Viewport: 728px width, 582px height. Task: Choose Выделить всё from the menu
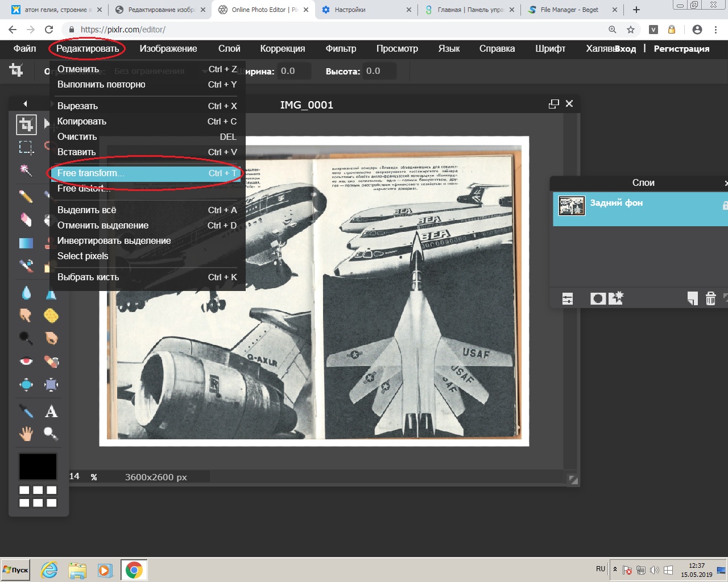[x=147, y=210]
